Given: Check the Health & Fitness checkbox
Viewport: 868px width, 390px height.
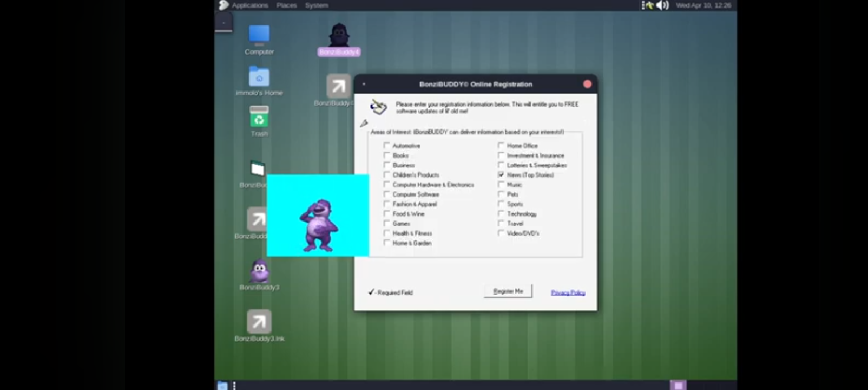Looking at the screenshot, I should [386, 233].
